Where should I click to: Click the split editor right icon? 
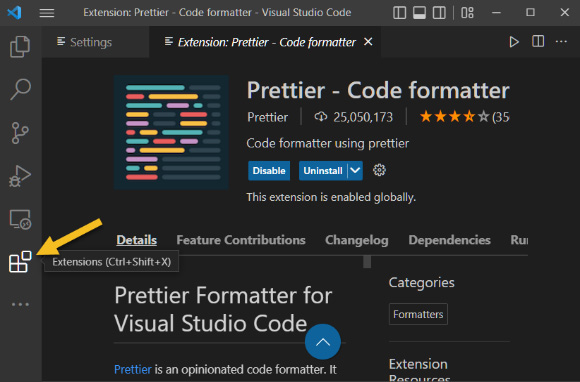tap(538, 41)
